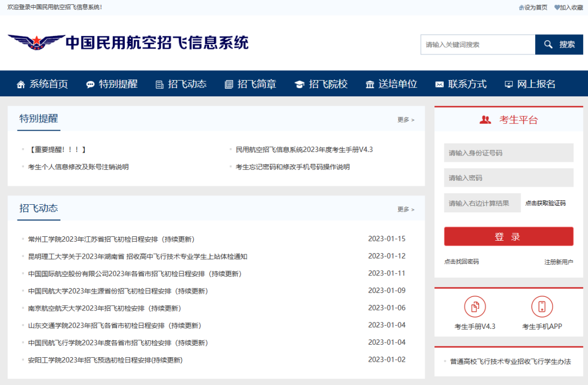Focus the 请输入身份证号码 input field
Image resolution: width=588 pixels, height=385 pixels.
[509, 152]
